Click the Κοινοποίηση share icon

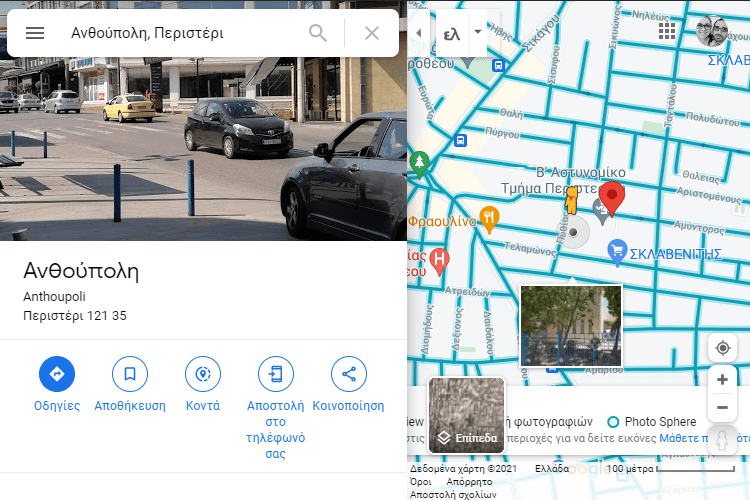(349, 374)
